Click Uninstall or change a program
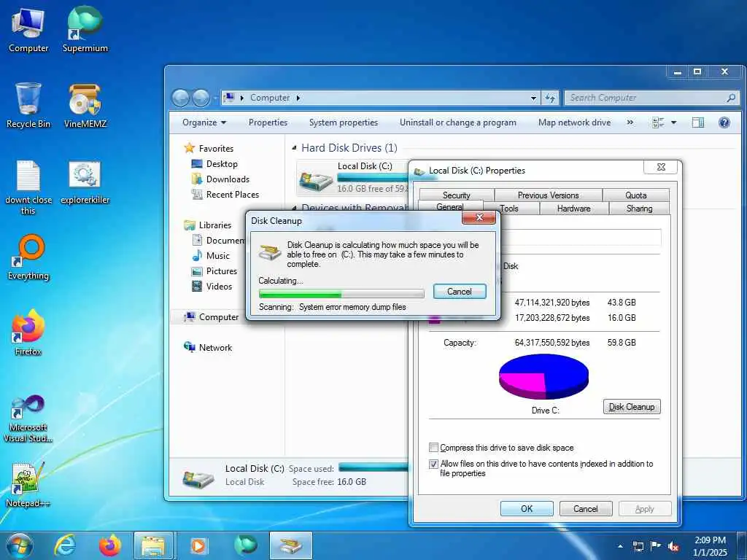747x560 pixels. [x=458, y=122]
